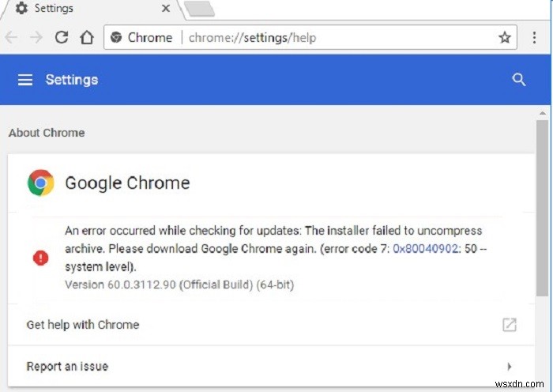The width and height of the screenshot is (553, 392).
Task: Bookmark this page with the star icon
Action: tap(505, 37)
